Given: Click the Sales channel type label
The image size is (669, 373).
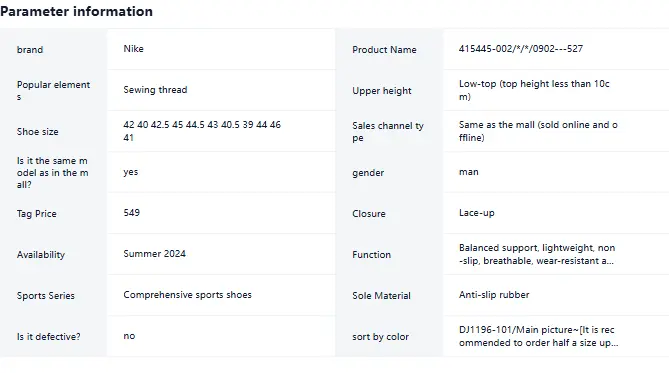Looking at the screenshot, I should coord(388,131).
